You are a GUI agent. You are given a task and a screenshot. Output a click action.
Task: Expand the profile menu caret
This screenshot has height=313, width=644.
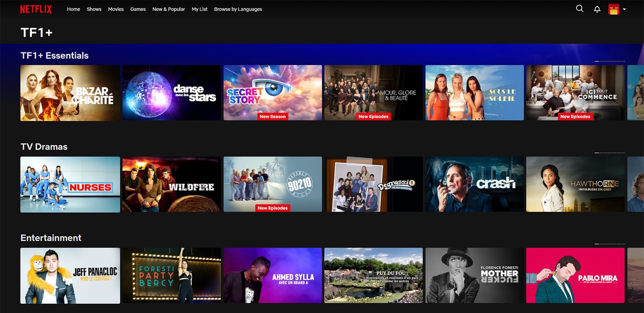tap(624, 9)
